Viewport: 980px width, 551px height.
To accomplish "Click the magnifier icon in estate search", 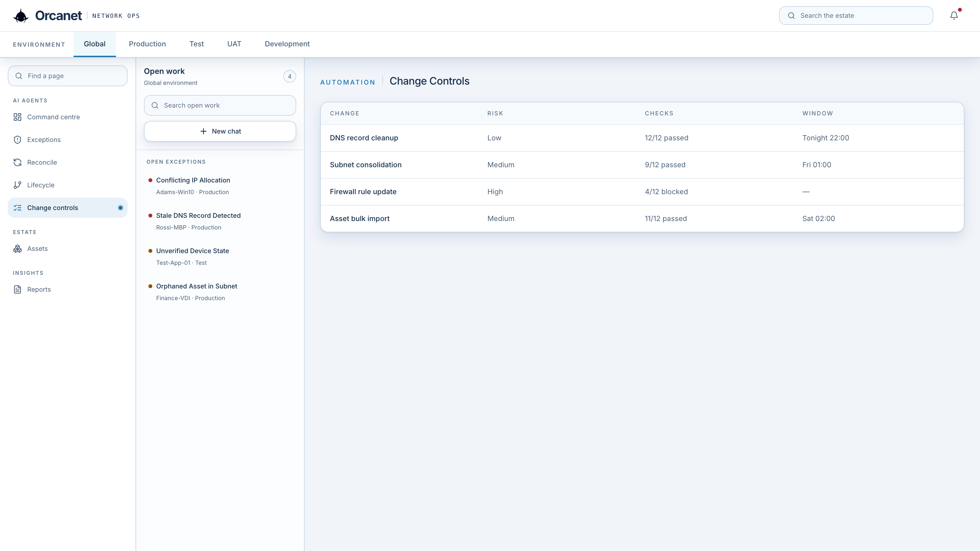I will click(791, 16).
